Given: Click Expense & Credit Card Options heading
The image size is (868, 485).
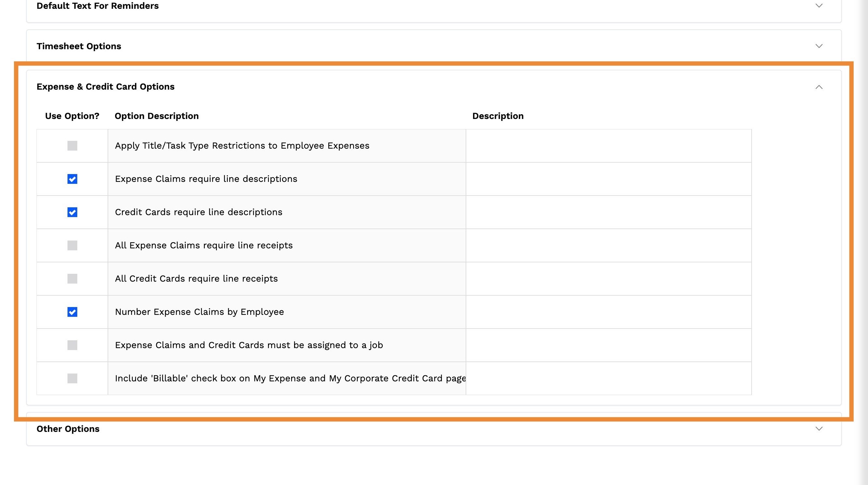Looking at the screenshot, I should click(105, 87).
